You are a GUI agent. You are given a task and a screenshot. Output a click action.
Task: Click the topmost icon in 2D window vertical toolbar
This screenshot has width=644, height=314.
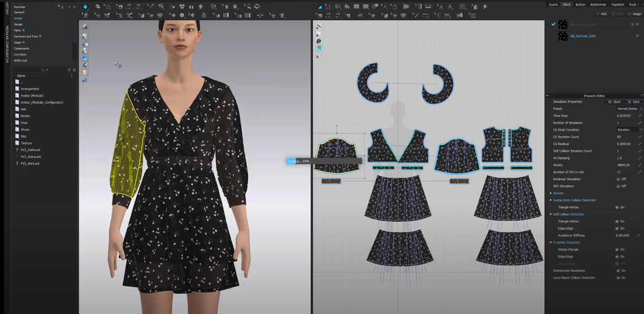click(319, 26)
